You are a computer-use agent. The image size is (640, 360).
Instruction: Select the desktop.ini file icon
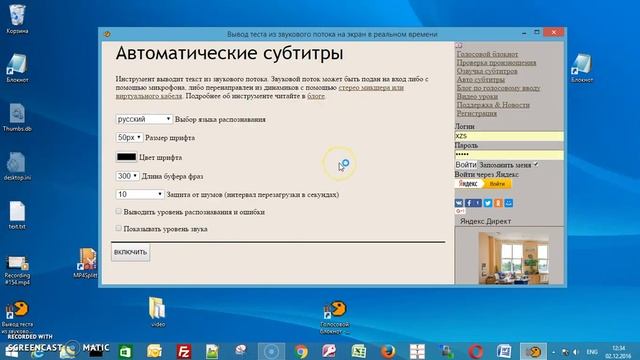(17, 166)
